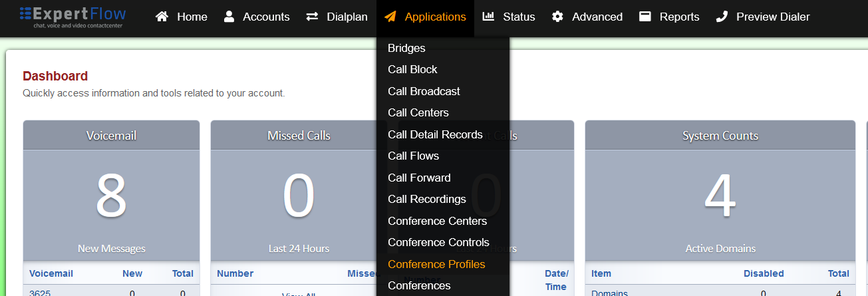Select Bridges from Applications menu

coord(406,48)
